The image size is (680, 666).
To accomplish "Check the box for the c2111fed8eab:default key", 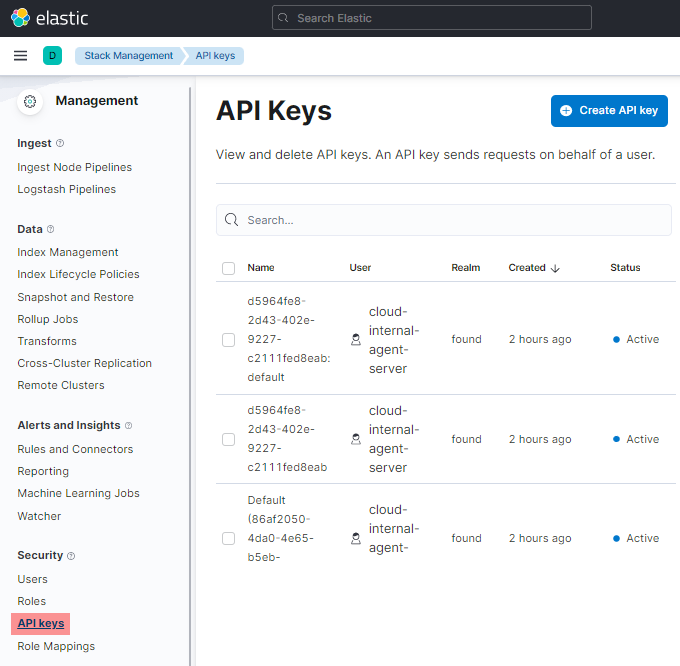I will pyautogui.click(x=228, y=339).
